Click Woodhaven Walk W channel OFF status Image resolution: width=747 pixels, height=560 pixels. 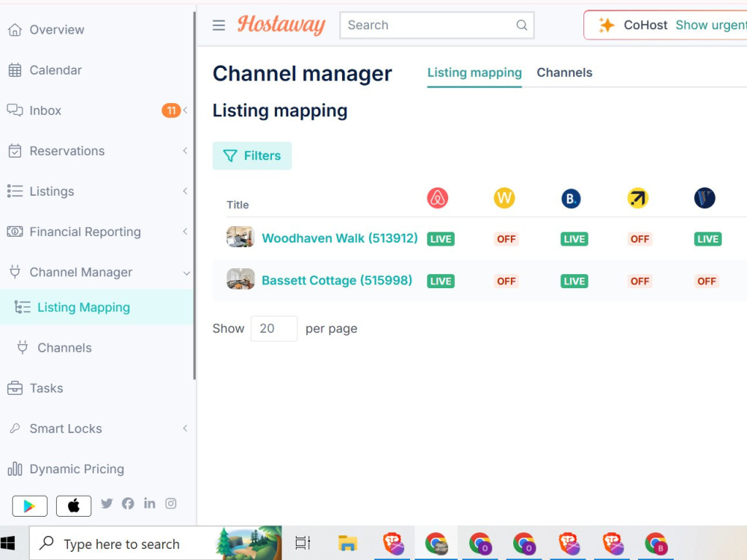pyautogui.click(x=506, y=239)
